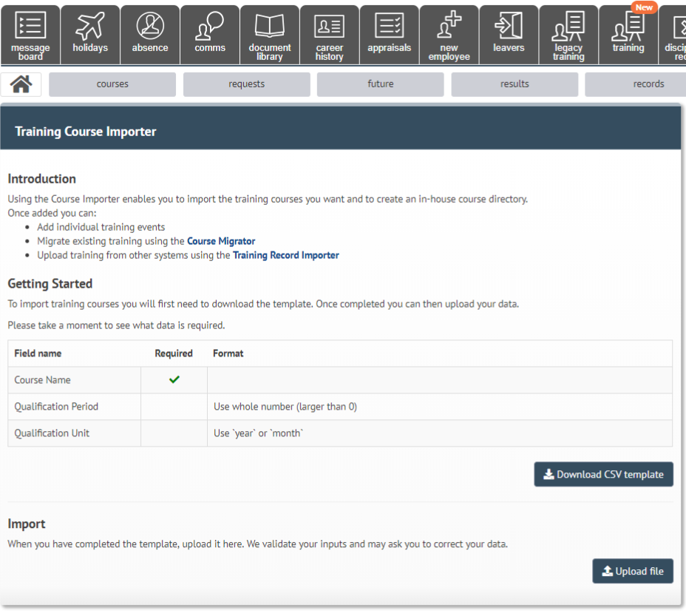Click the Download CSV template button
686x616 pixels.
[x=603, y=475]
